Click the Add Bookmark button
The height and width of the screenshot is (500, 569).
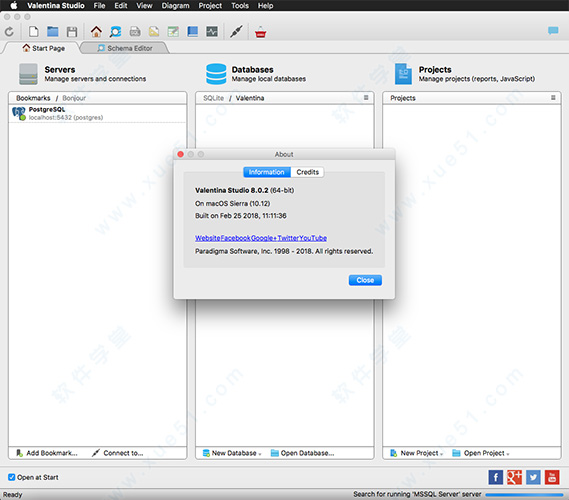pos(47,453)
